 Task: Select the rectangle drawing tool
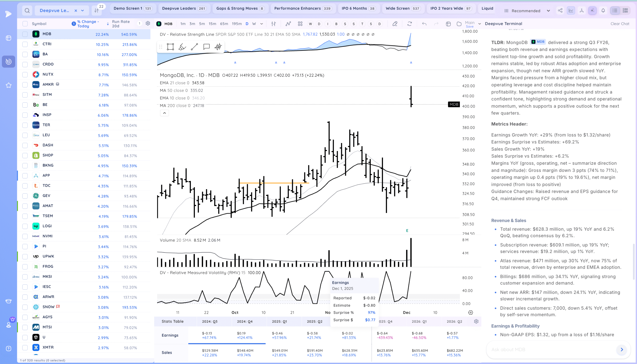coord(170,47)
